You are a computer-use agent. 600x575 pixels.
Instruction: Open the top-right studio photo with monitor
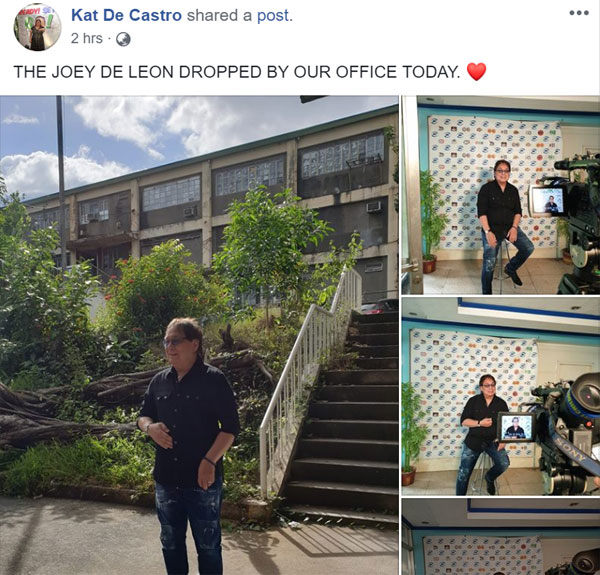coord(501,195)
